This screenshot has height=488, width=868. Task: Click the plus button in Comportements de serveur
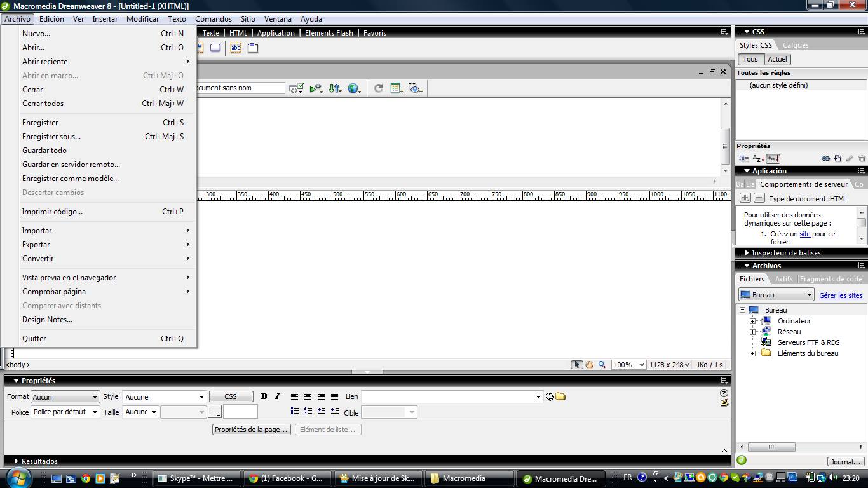point(745,198)
